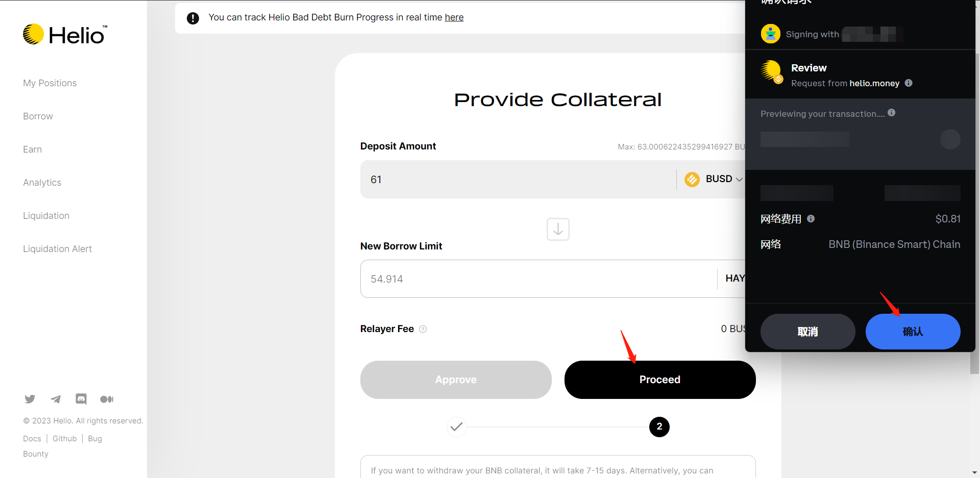
Task: Click the info icon beside helio.money
Action: tap(909, 83)
